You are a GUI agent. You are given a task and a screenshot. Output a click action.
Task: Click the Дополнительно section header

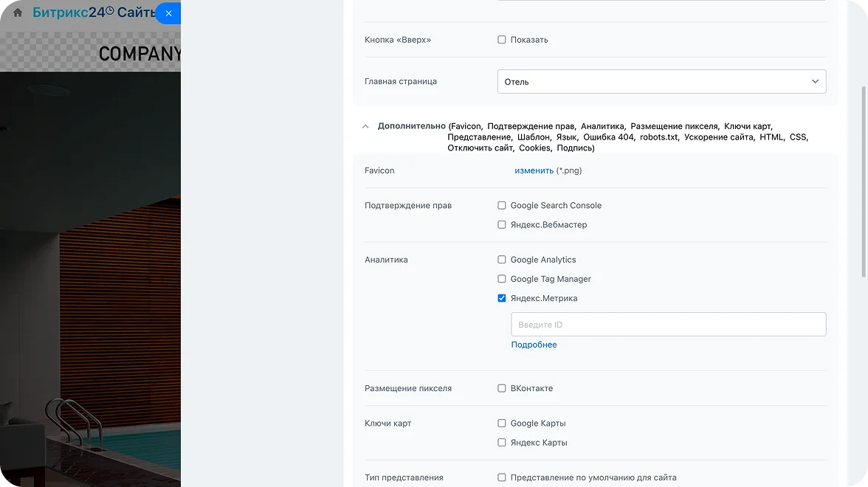click(x=411, y=126)
